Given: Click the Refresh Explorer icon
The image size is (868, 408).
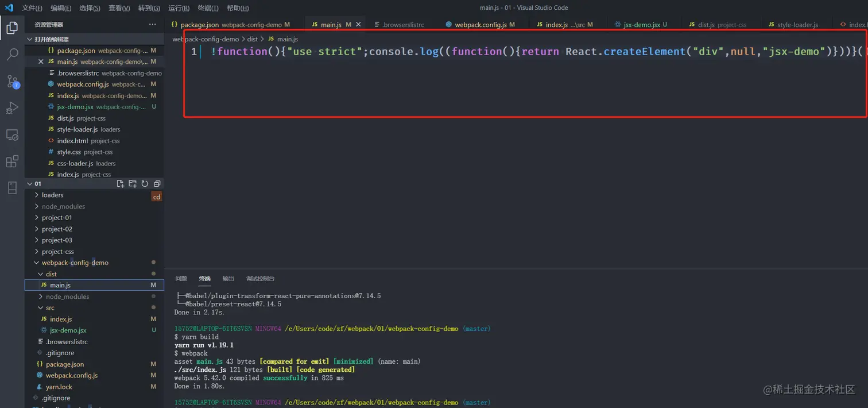Looking at the screenshot, I should click(x=145, y=184).
